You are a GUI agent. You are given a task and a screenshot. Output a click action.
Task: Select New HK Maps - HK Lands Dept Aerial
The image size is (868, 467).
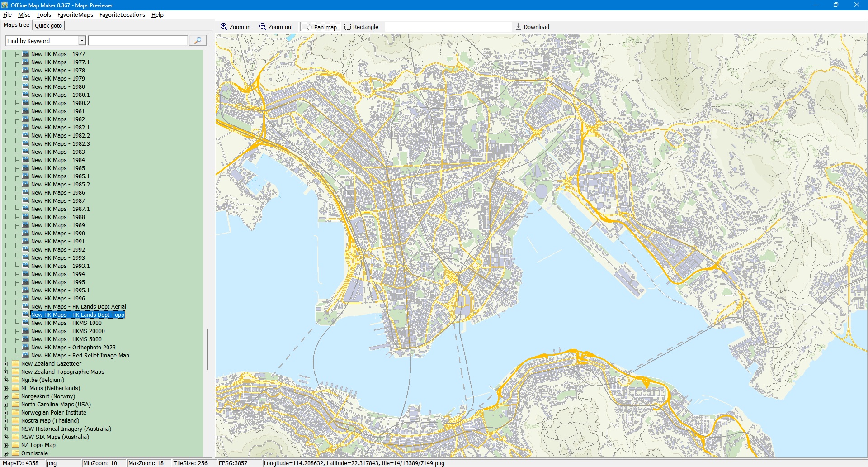(78, 307)
